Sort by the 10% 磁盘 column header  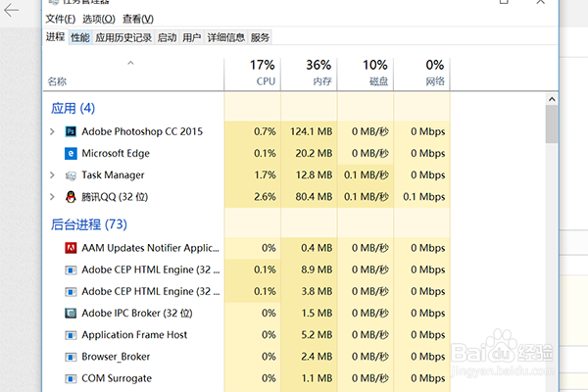click(366, 73)
